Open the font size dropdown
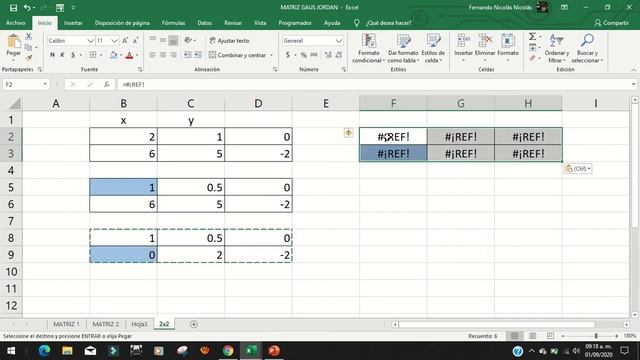640x360 pixels. pyautogui.click(x=114, y=40)
